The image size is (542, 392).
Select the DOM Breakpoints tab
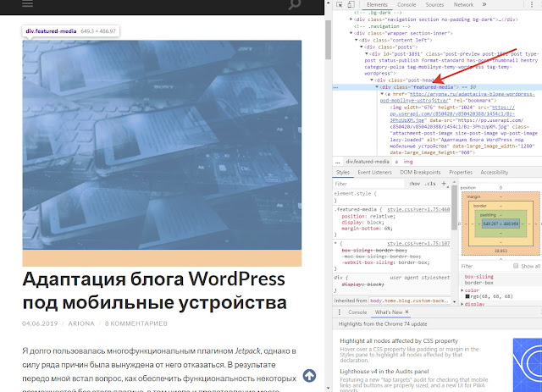(420, 172)
